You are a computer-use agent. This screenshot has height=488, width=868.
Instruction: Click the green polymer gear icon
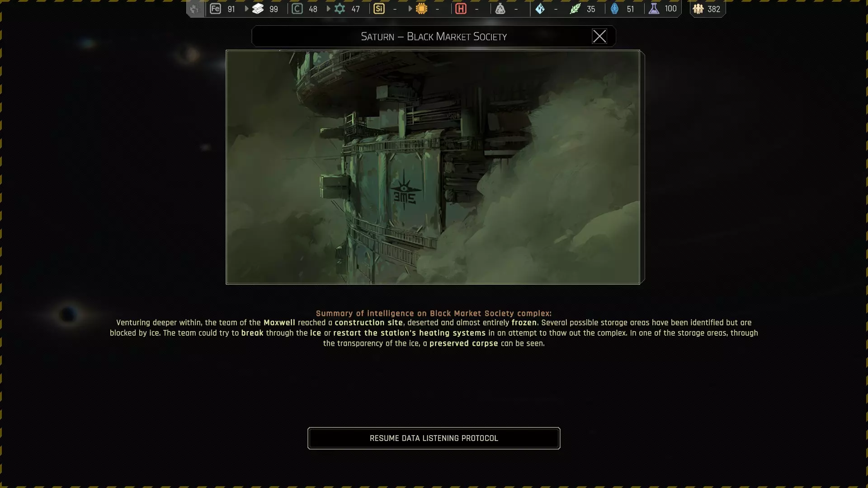340,9
